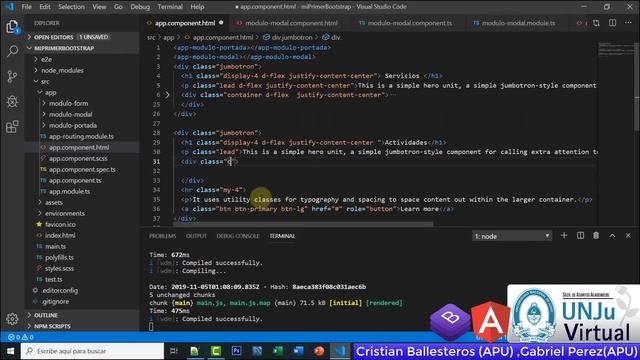The height and width of the screenshot is (360, 640).
Task: Open PowerPoint from the taskbar
Action: tap(319, 351)
